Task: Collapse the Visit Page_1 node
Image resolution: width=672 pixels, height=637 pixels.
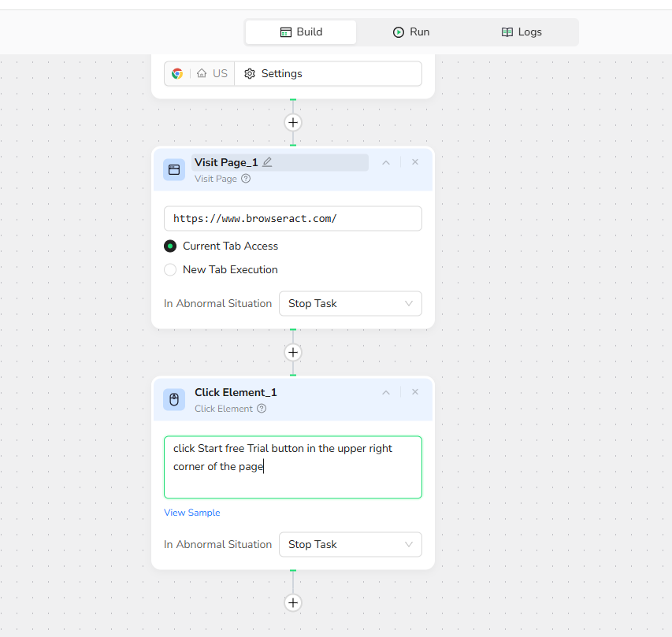Action: (386, 162)
